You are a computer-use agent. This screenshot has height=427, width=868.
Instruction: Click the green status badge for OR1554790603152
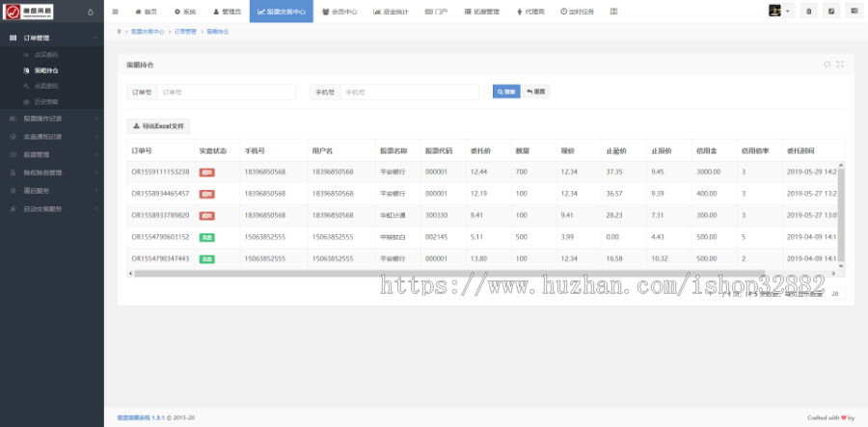point(207,237)
